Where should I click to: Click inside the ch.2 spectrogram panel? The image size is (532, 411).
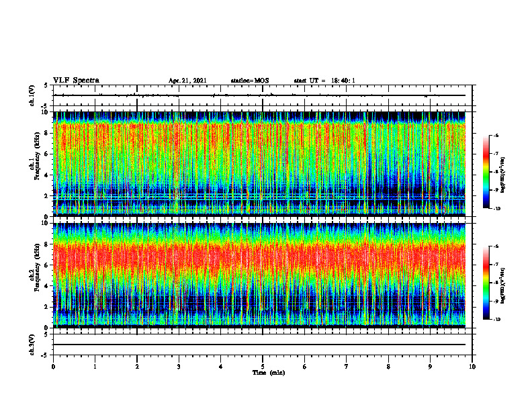[259, 275]
